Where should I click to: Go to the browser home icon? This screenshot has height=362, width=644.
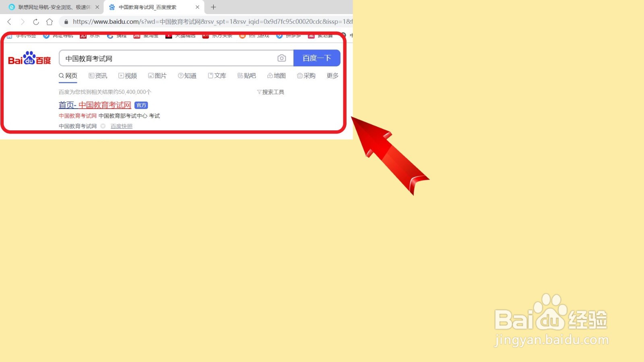point(50,22)
